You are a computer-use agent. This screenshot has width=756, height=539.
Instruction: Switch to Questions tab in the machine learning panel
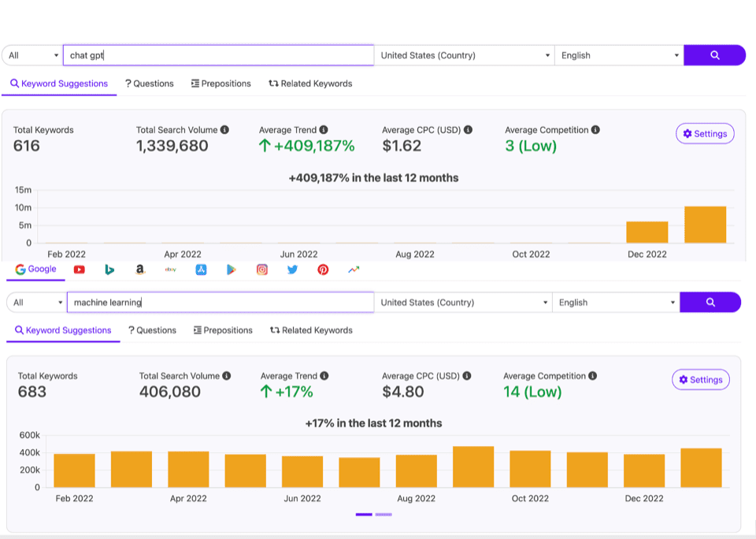pos(153,330)
